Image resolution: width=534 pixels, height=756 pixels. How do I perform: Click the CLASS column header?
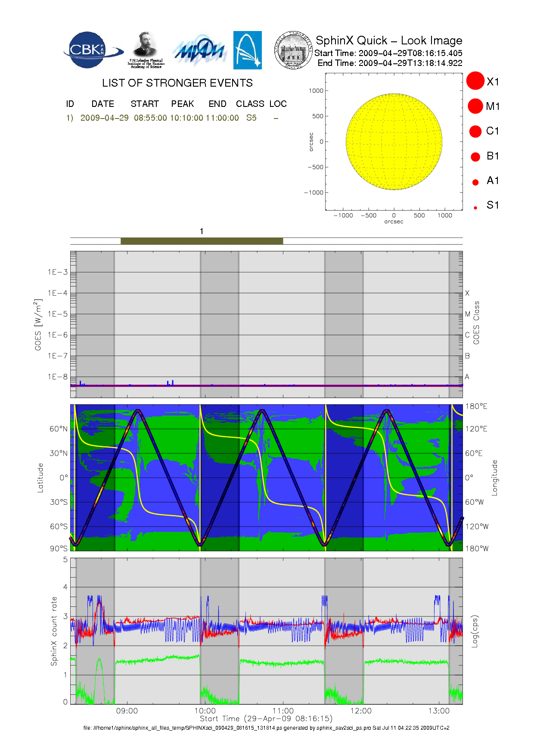pyautogui.click(x=250, y=104)
